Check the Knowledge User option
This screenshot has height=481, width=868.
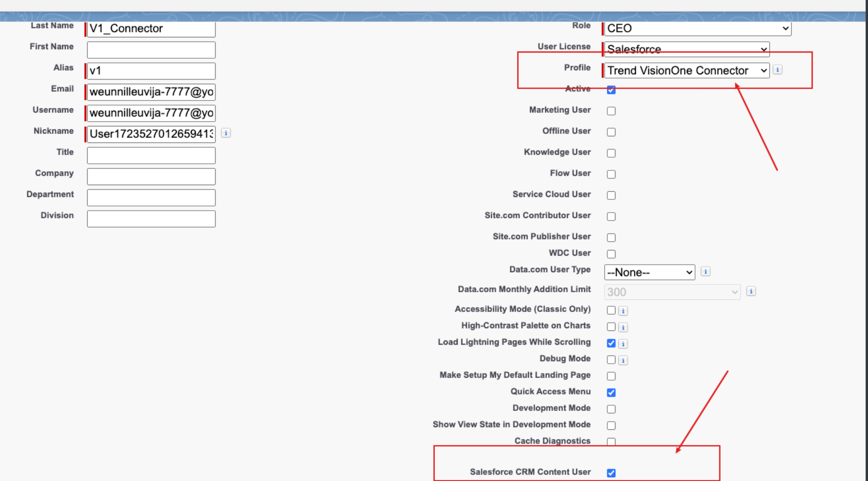(611, 153)
